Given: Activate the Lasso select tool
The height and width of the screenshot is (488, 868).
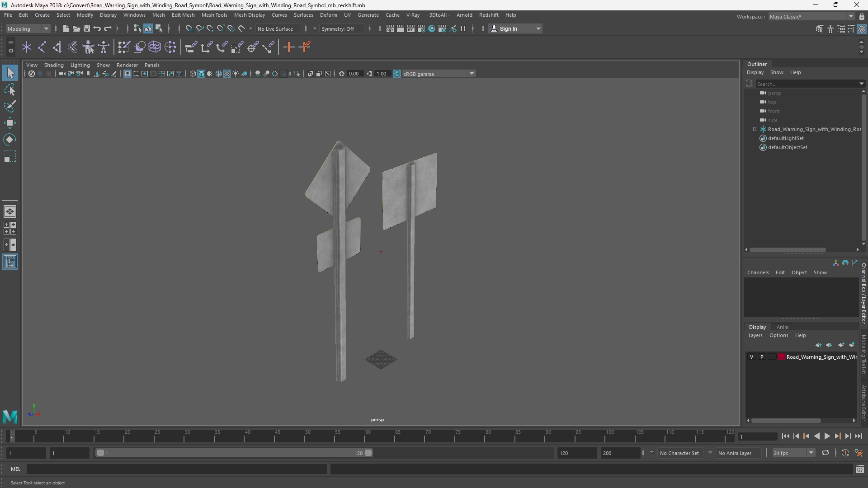Looking at the screenshot, I should tap(10, 89).
